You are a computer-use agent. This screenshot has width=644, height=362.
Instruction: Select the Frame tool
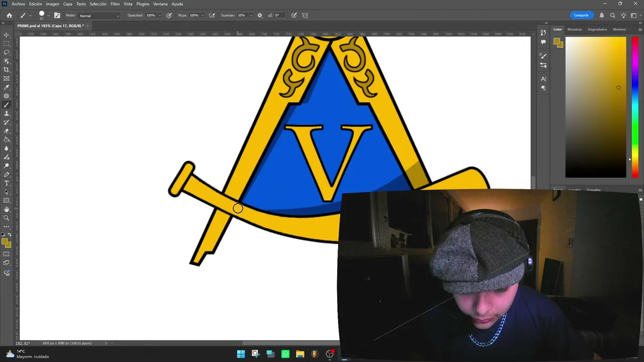(7, 78)
